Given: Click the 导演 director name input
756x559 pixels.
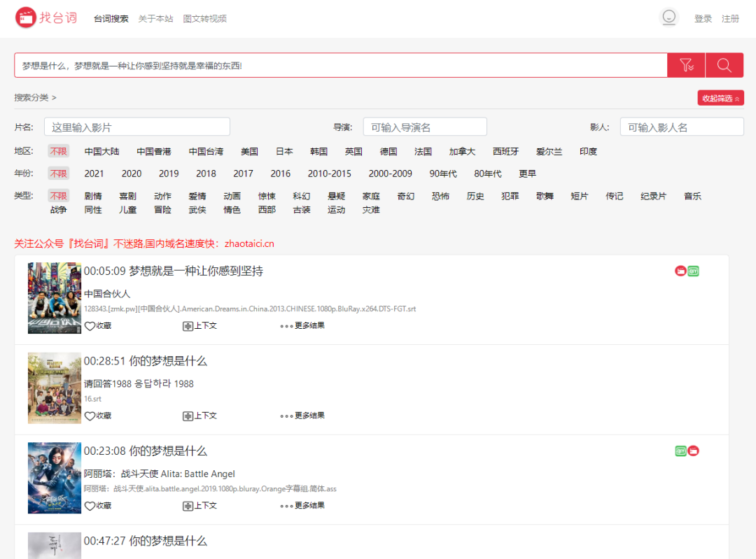Looking at the screenshot, I should tap(425, 127).
